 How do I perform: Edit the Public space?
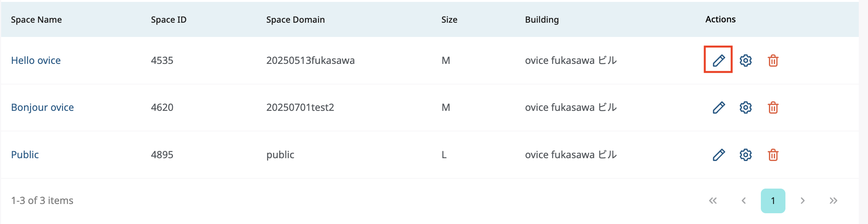pos(718,155)
